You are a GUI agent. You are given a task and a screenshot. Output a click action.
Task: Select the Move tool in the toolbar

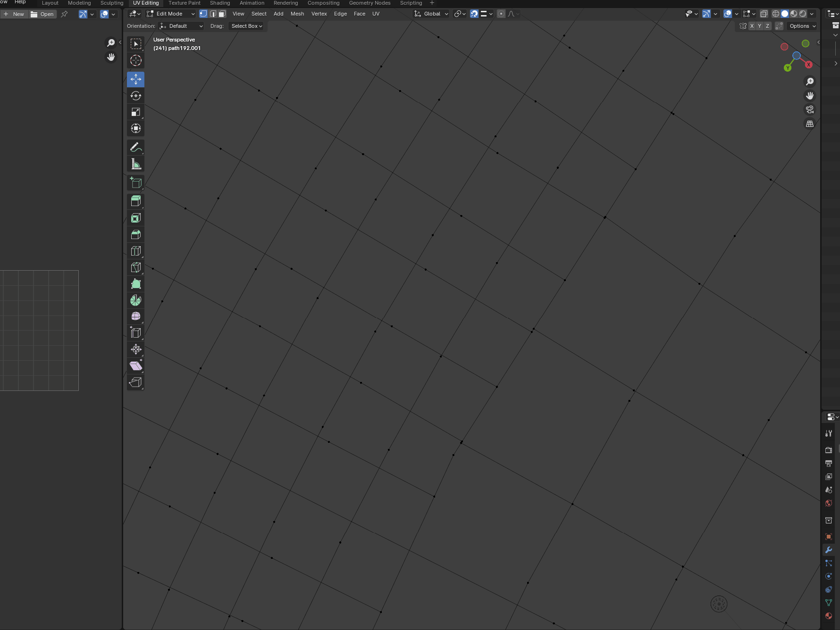[x=135, y=80]
